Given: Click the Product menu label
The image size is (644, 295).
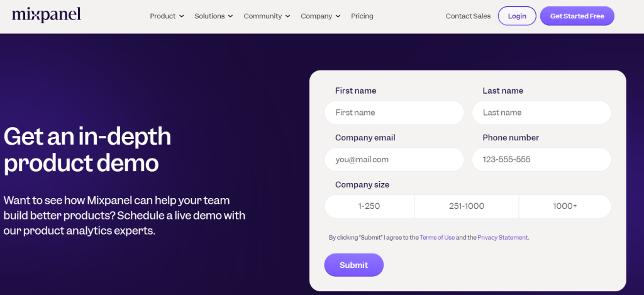Looking at the screenshot, I should pos(162,16).
